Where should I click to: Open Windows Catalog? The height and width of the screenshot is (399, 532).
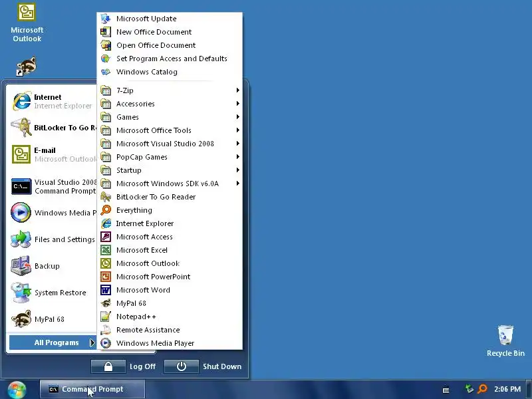coord(170,72)
